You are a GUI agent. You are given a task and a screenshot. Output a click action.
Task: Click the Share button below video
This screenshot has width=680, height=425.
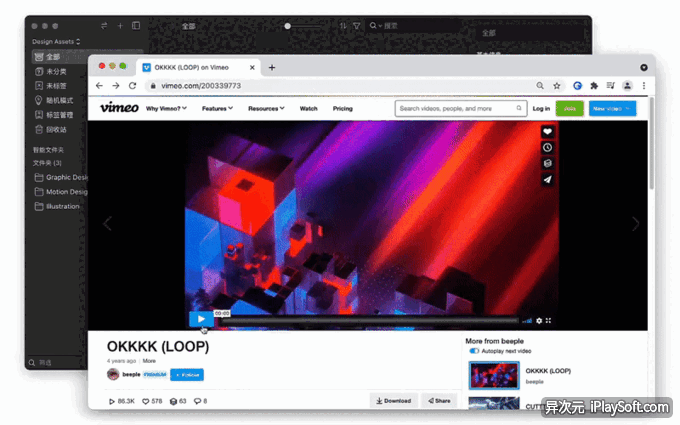[439, 401]
